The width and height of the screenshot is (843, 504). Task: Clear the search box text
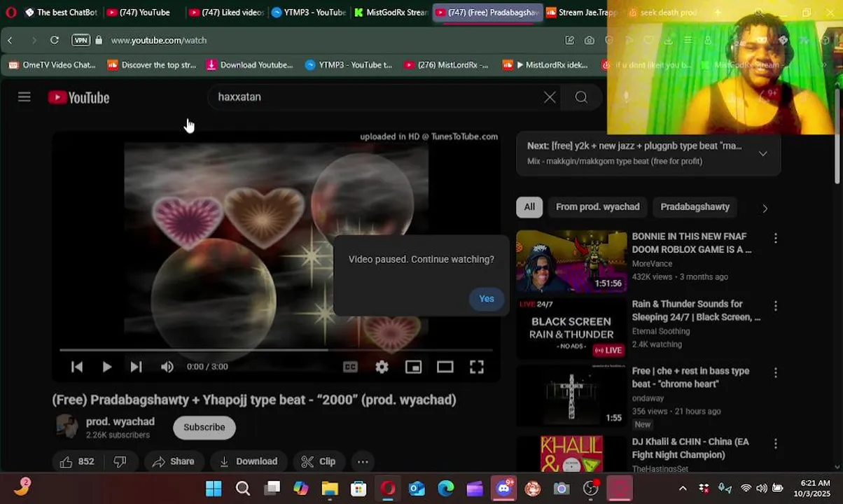[550, 97]
